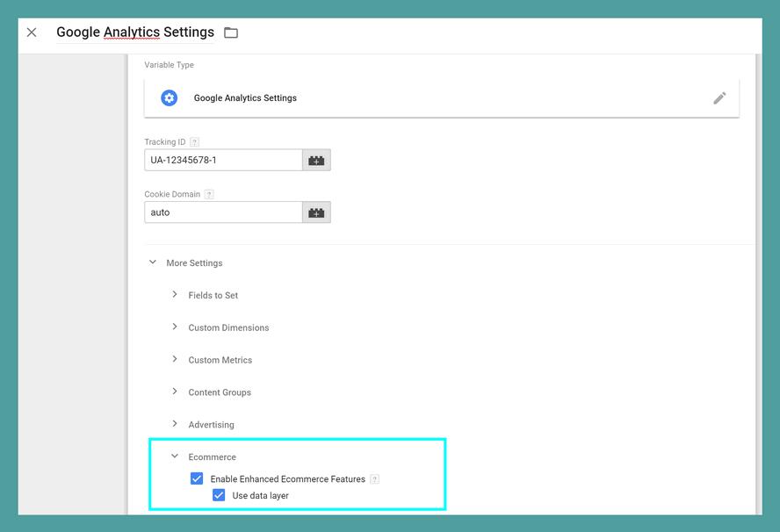Click the variable picker icon beside Cookie Domain
This screenshot has width=780, height=532.
pos(316,212)
